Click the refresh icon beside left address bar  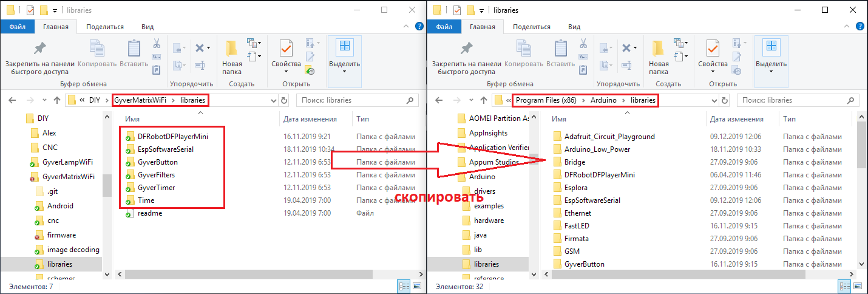284,100
